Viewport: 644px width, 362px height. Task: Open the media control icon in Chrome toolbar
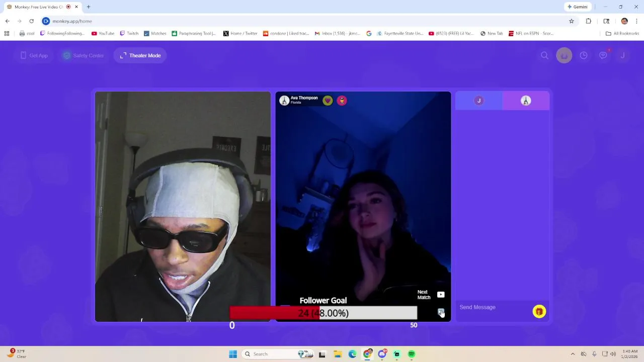click(x=606, y=21)
